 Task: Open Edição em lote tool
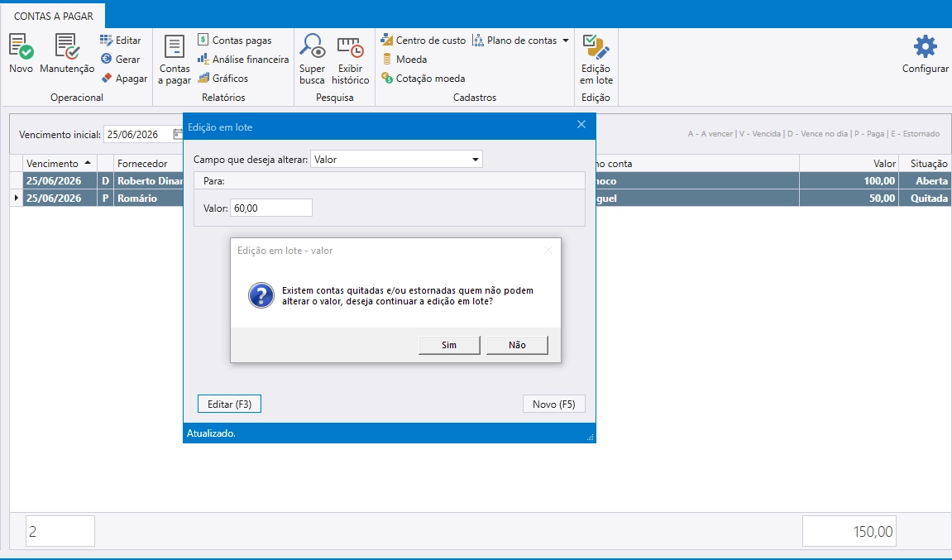(596, 59)
